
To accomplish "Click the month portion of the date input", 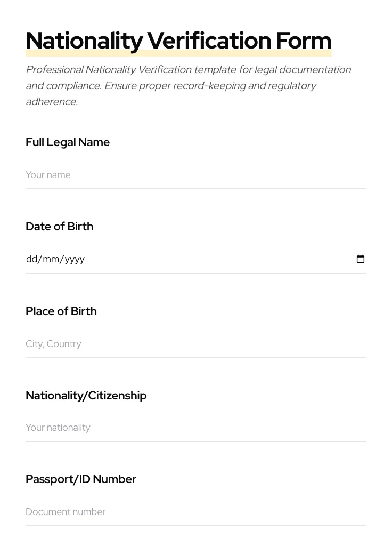I will pyautogui.click(x=51, y=259).
